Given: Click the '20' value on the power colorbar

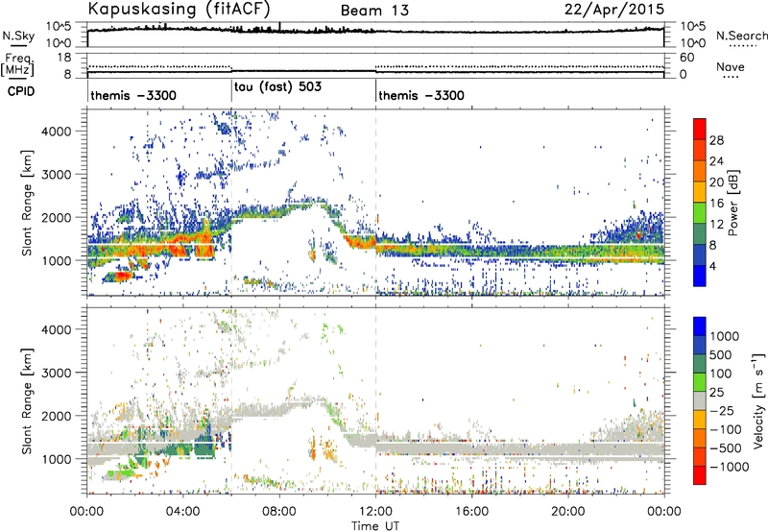Looking at the screenshot, I should tap(716, 182).
